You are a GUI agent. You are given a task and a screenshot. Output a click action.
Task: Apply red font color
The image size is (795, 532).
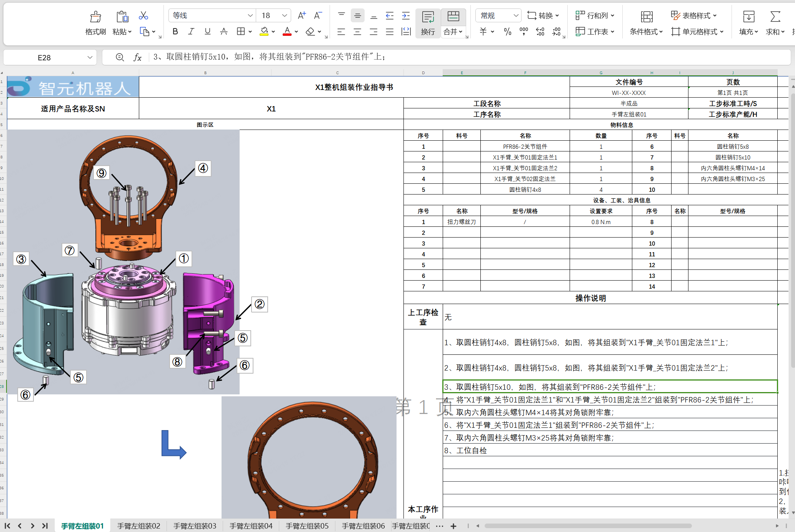click(287, 32)
